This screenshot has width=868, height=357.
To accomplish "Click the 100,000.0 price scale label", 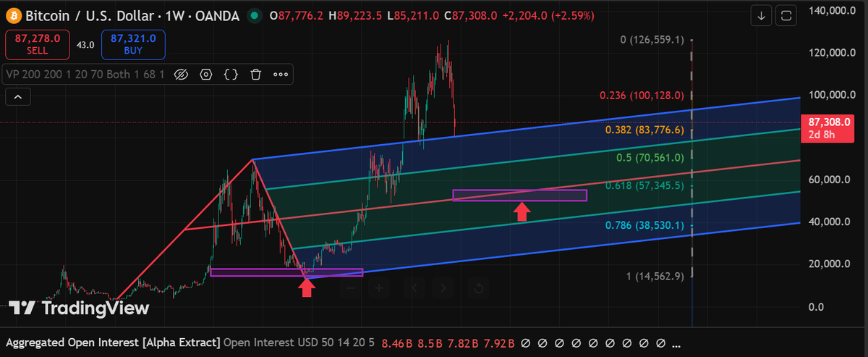I will coord(833,95).
